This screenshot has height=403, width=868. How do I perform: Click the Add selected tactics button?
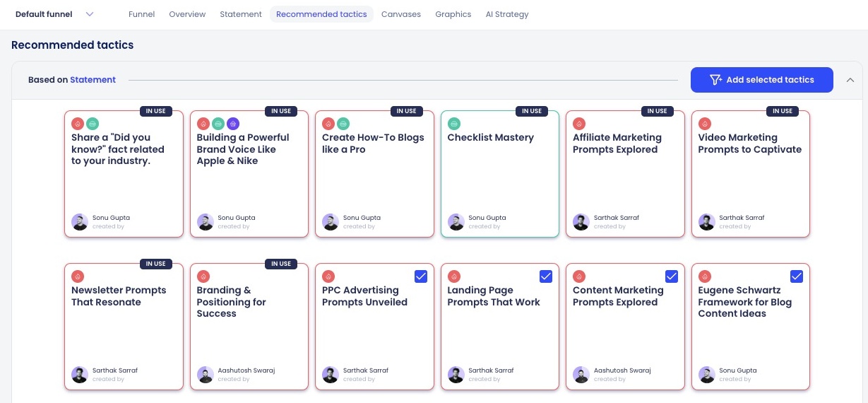point(761,80)
